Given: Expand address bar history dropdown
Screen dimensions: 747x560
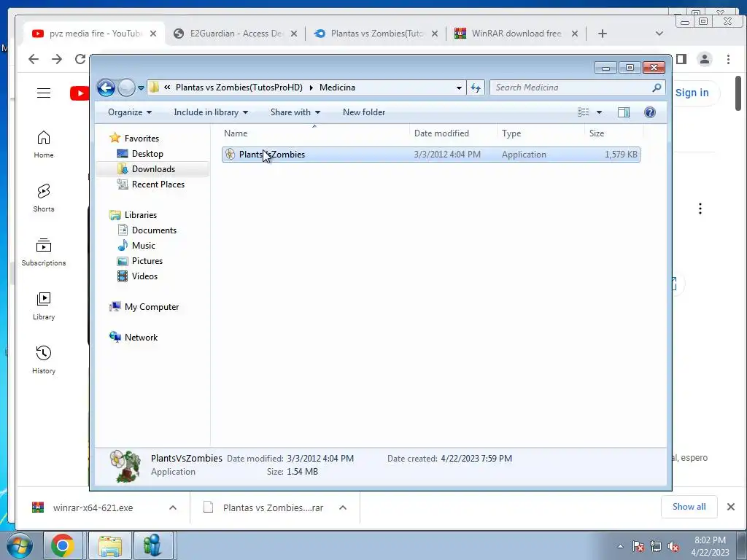Looking at the screenshot, I should click(459, 87).
